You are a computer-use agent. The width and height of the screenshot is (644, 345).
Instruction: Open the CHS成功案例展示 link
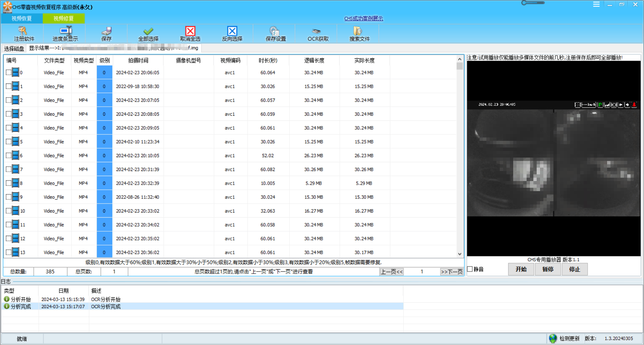(364, 18)
